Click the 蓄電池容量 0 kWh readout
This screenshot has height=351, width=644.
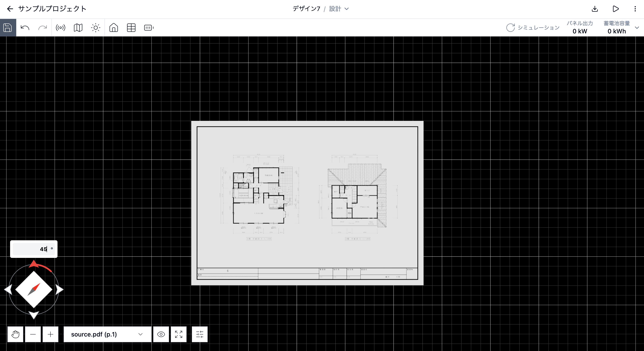[617, 27]
